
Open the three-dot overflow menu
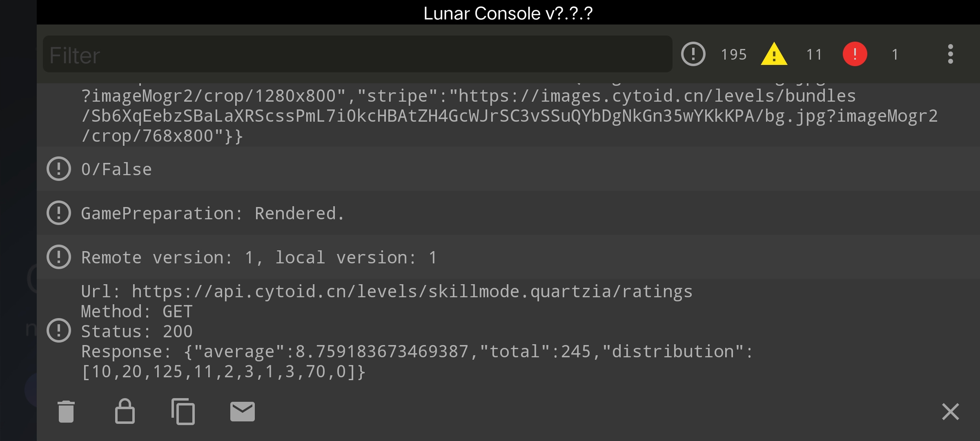[x=951, y=54]
